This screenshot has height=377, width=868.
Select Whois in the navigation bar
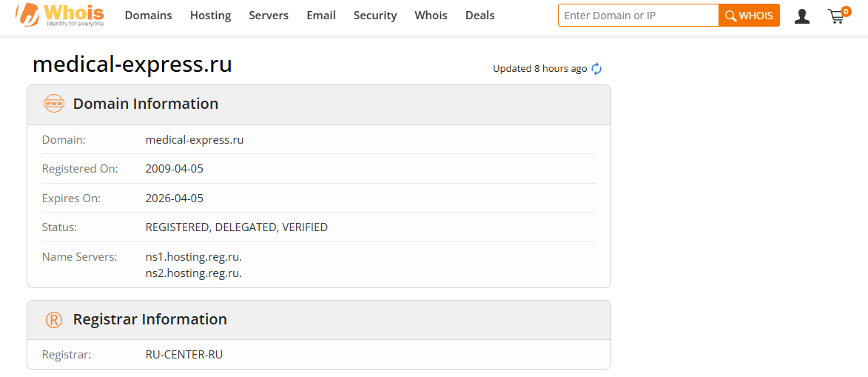tap(431, 16)
